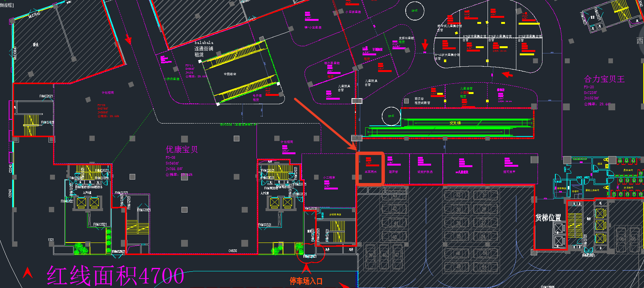Select the 小乔丹童装 green label
The image size is (644, 288).
172,79
